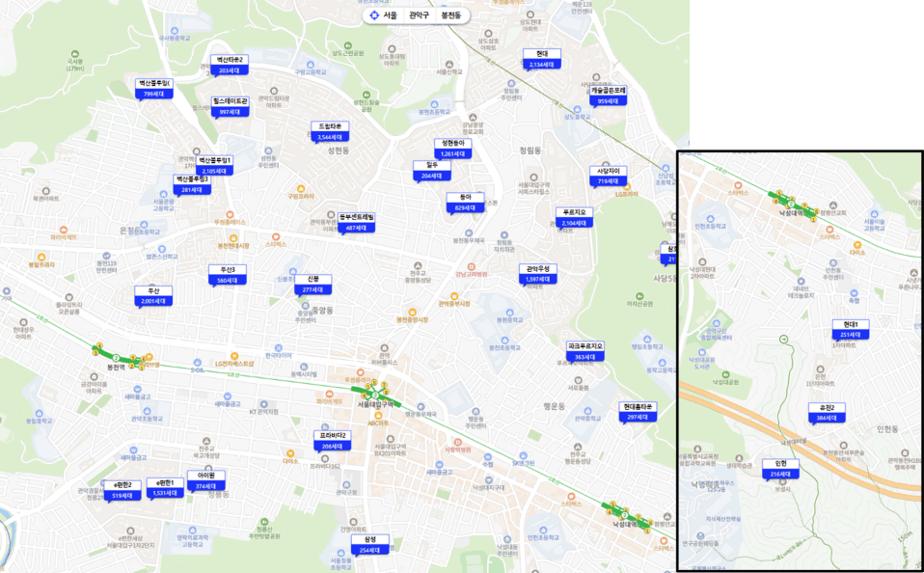Click the 행운동 district label
Image resolution: width=924 pixels, height=573 pixels.
click(x=554, y=407)
